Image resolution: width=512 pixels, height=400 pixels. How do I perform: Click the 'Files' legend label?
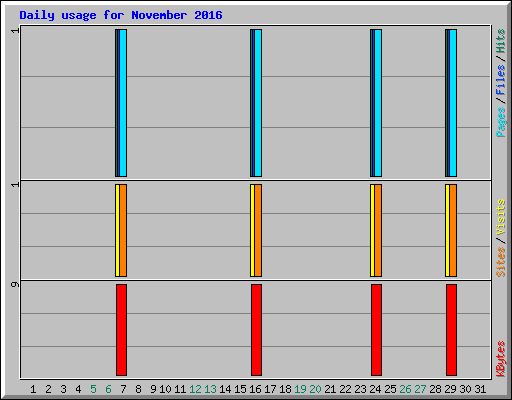tap(501, 80)
